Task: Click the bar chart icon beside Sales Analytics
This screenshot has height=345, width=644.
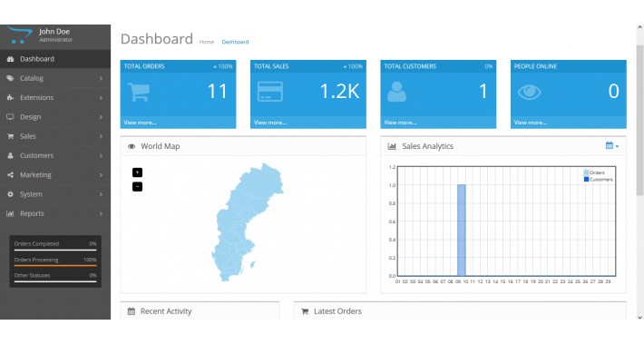Action: (392, 146)
